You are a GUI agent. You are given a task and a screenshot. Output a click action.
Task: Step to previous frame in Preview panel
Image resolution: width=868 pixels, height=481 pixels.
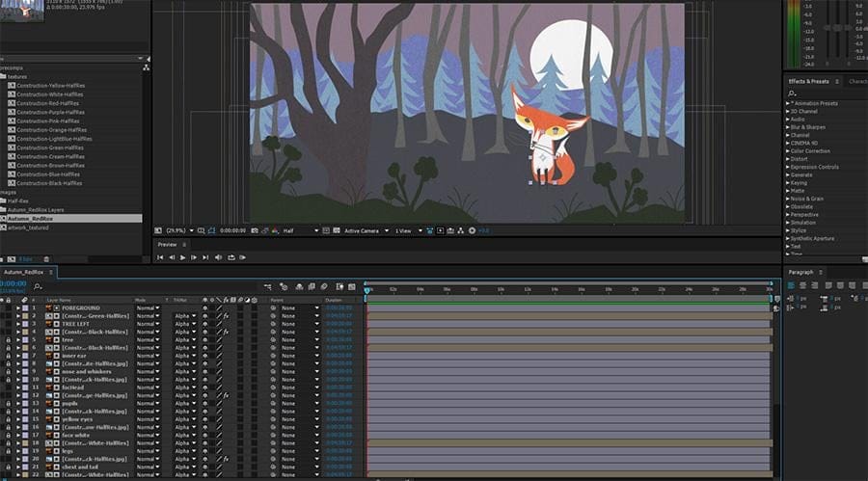[x=172, y=257]
